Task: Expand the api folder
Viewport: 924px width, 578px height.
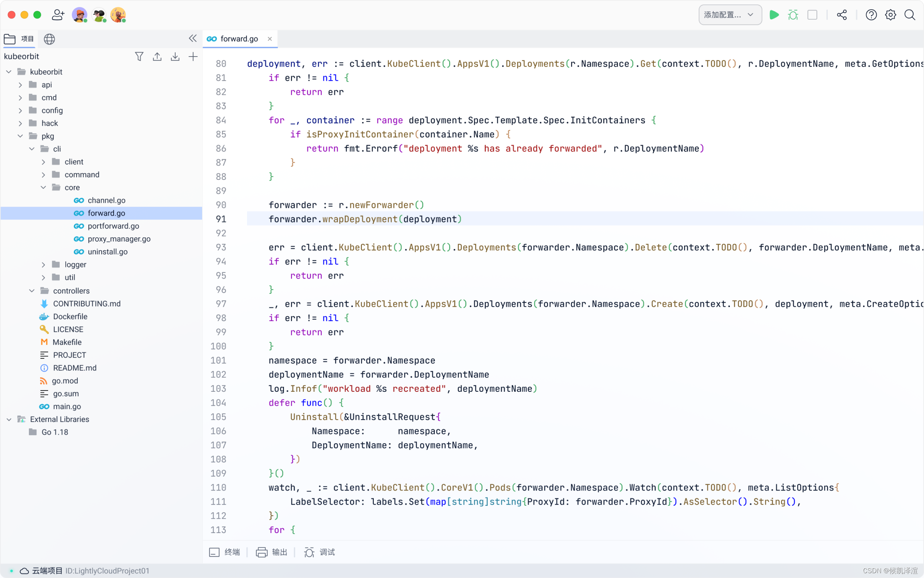Action: pyautogui.click(x=20, y=85)
